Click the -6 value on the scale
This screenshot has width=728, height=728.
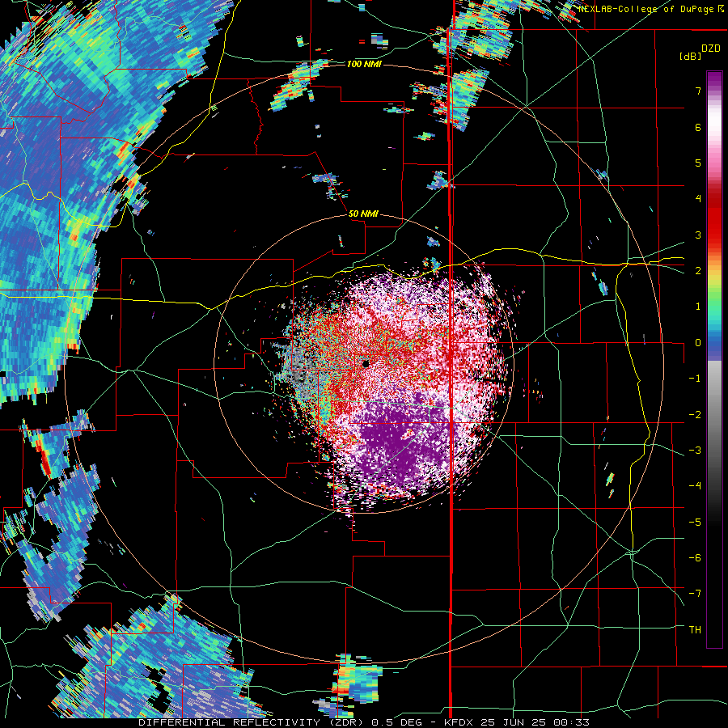click(x=695, y=558)
